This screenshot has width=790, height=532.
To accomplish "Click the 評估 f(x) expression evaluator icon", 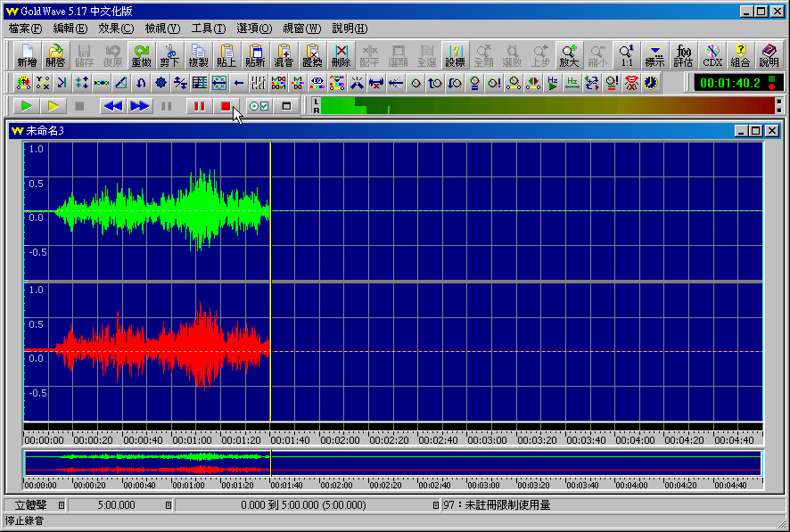I will 684,55.
